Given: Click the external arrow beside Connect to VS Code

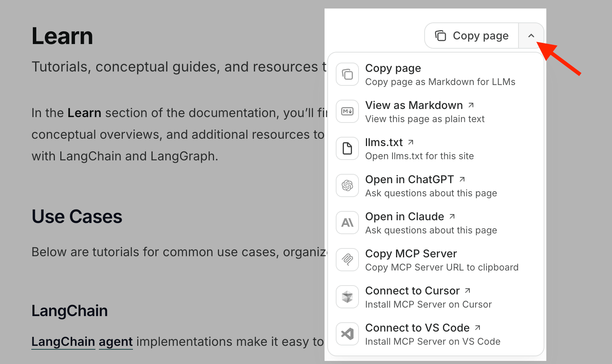Looking at the screenshot, I should point(478,328).
